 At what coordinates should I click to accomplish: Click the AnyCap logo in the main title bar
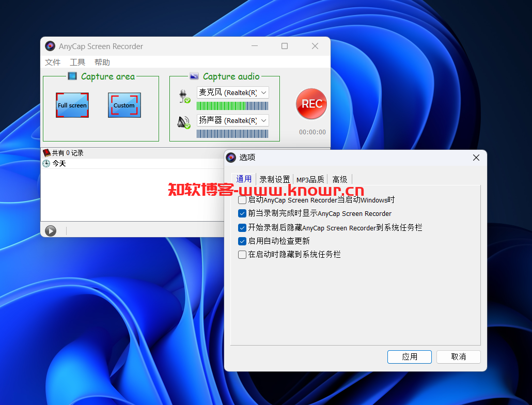click(x=50, y=46)
